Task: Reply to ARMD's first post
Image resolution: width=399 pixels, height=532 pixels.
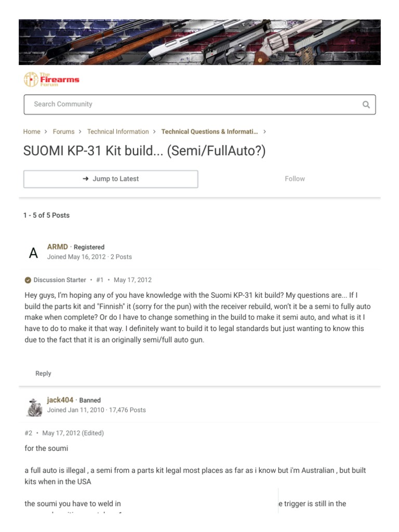Action: [x=43, y=374]
